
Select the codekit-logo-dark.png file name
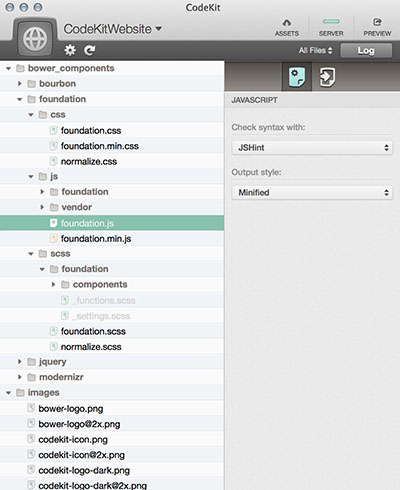[x=84, y=471]
